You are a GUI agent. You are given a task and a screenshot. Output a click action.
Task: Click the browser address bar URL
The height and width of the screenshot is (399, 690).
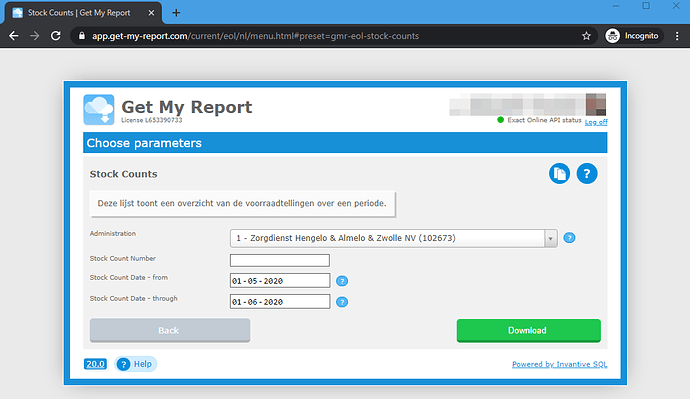tap(255, 36)
